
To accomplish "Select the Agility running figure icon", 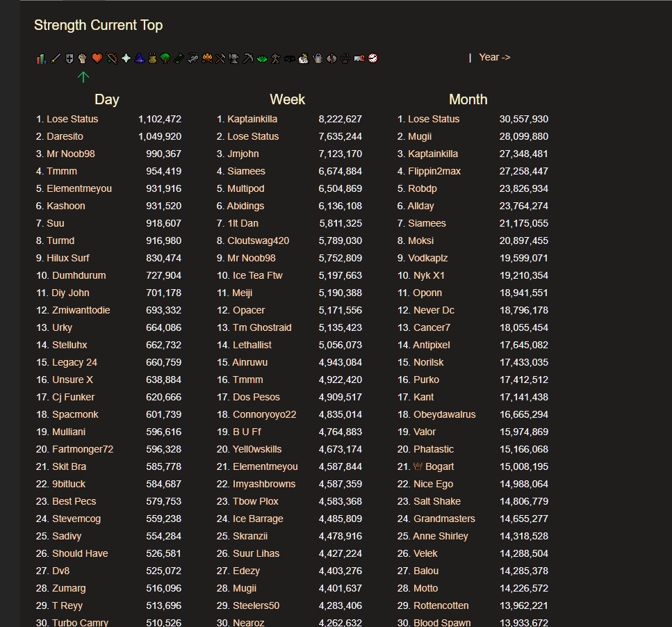I will 276,58.
